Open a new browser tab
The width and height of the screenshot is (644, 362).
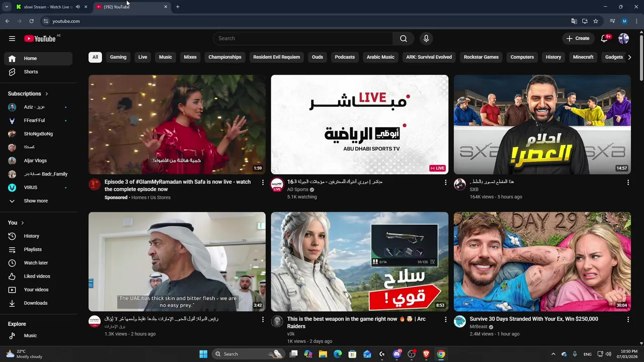[178, 7]
